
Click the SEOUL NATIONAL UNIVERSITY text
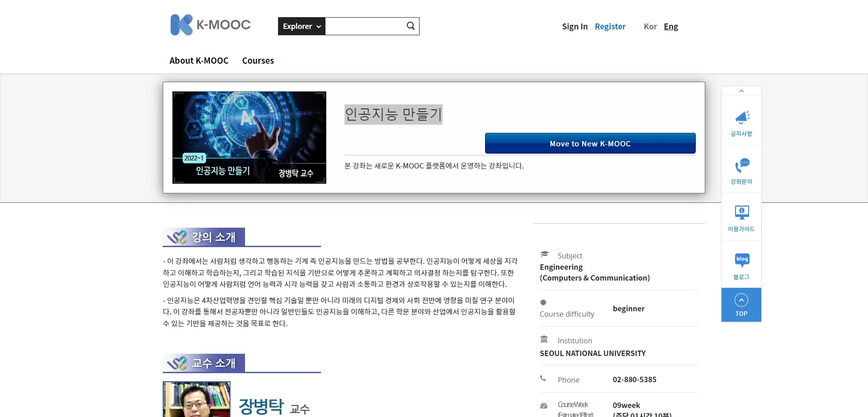[x=593, y=353]
